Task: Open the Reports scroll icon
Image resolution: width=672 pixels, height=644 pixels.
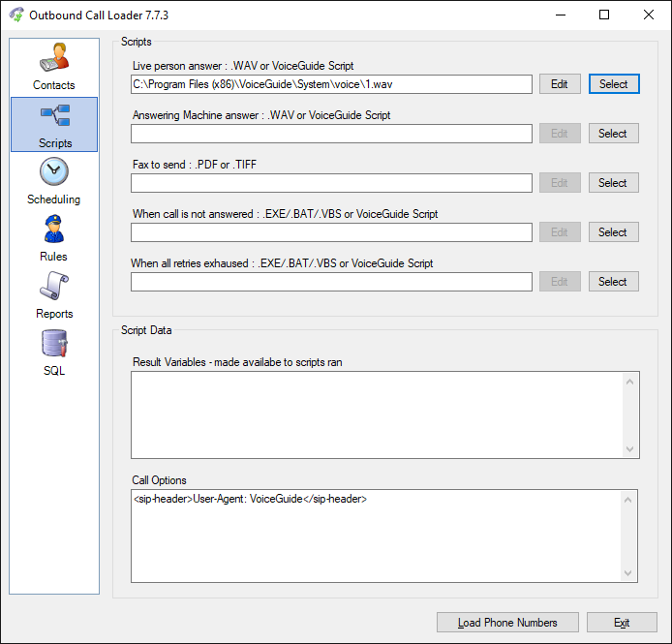Action: [54, 287]
